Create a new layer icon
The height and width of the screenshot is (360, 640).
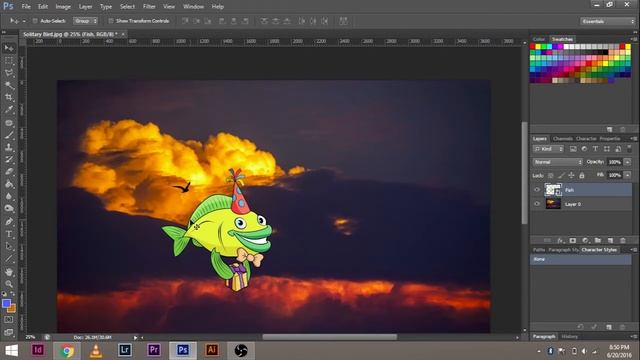610,240
